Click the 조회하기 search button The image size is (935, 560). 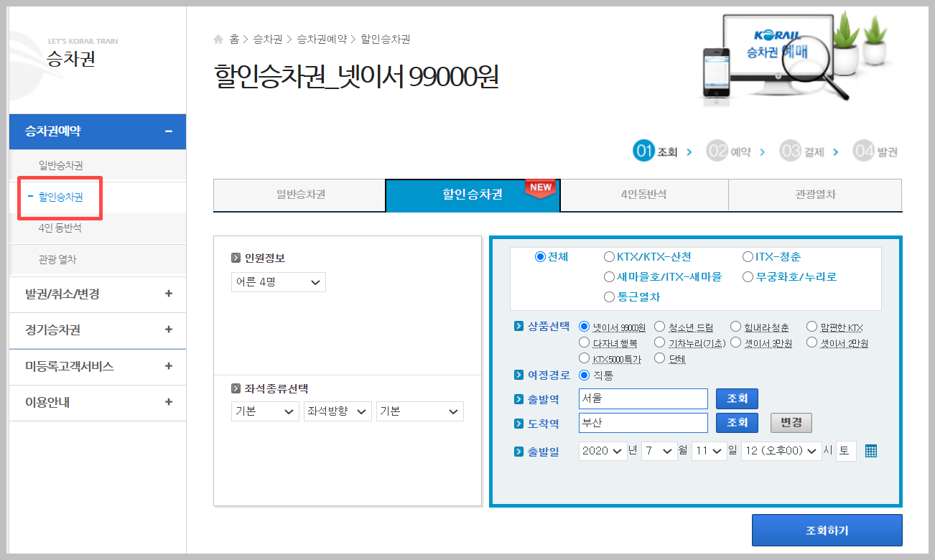[x=827, y=531]
